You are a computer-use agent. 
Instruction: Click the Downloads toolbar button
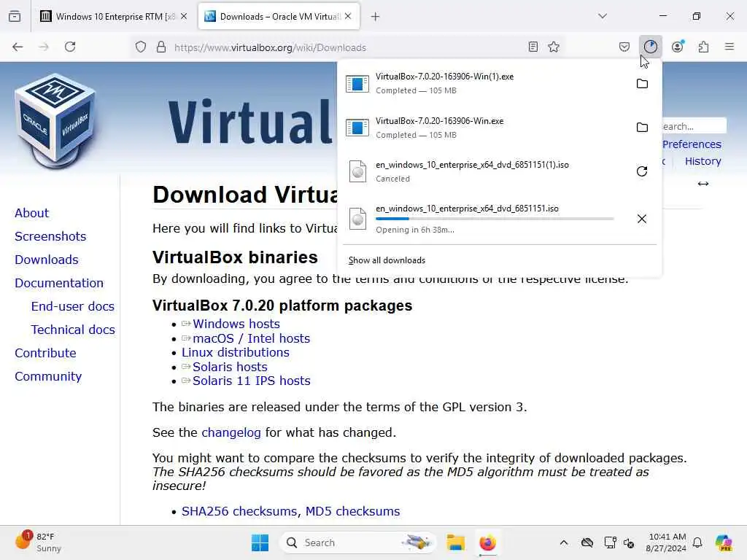coord(650,47)
